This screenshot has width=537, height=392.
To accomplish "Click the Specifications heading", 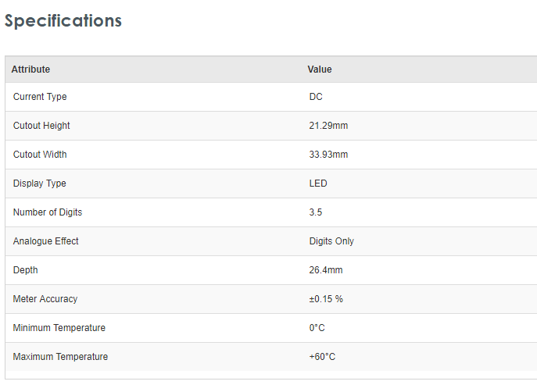I will (63, 21).
